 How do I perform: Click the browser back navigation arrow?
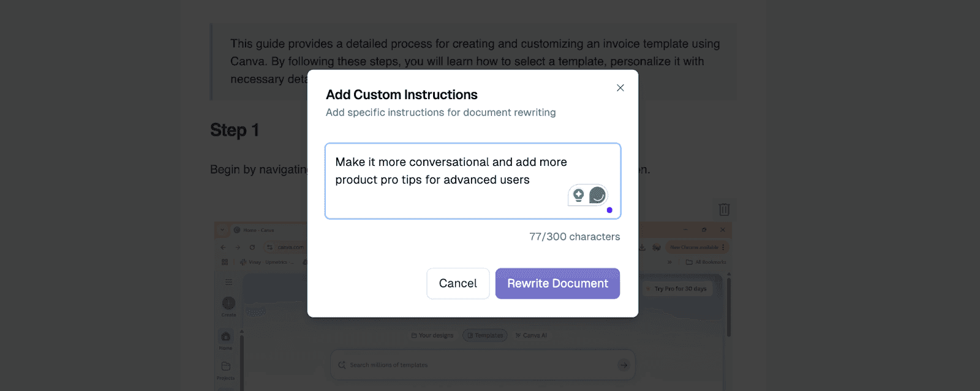[x=223, y=247]
